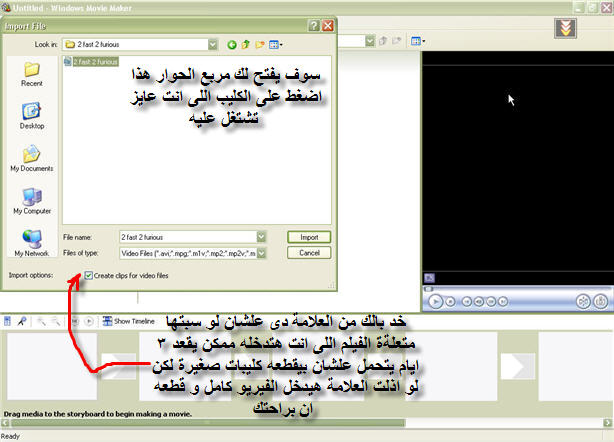This screenshot has height=442, width=614.
Task: Create a new folder in the dialog
Action: [259, 44]
